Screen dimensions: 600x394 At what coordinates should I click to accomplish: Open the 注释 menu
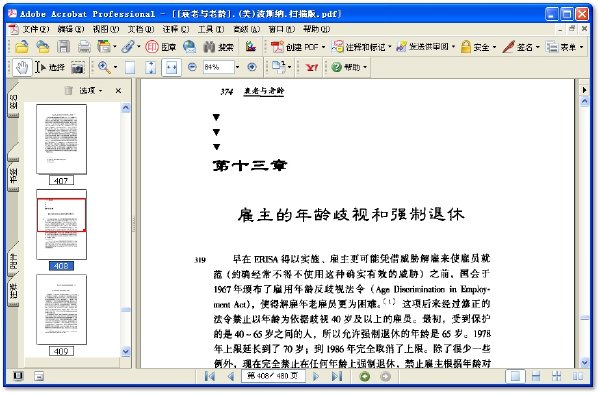point(176,29)
